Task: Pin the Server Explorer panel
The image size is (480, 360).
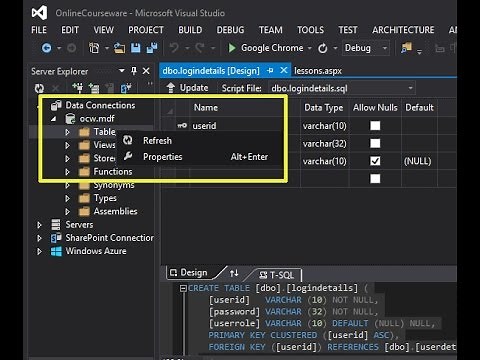Action: (x=134, y=71)
